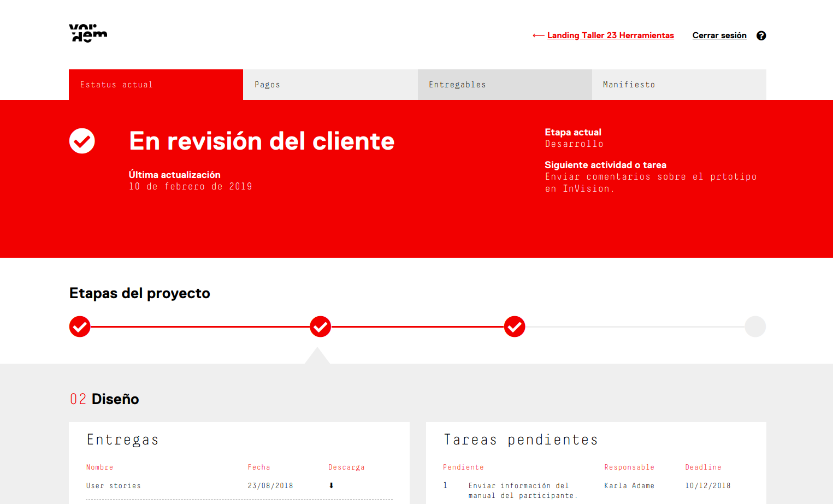Image resolution: width=833 pixels, height=504 pixels.
Task: Follow the Landing Taller 23 Herramientas link
Action: click(611, 35)
